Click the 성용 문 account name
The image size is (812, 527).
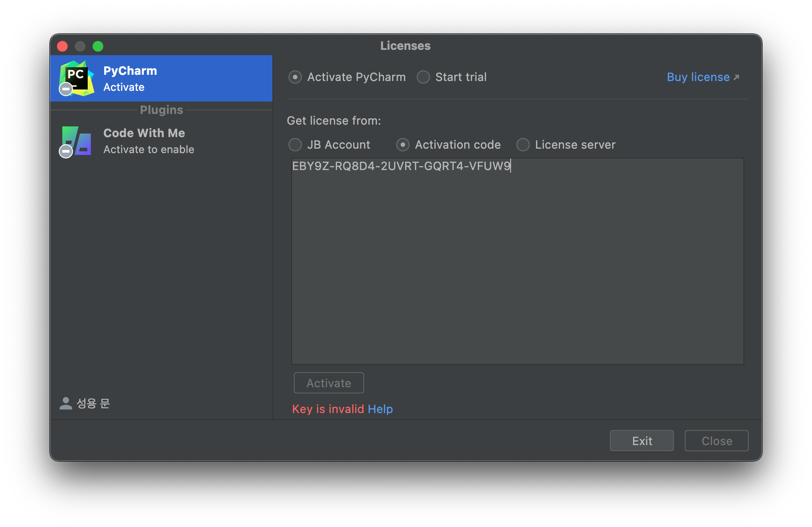pyautogui.click(x=93, y=403)
